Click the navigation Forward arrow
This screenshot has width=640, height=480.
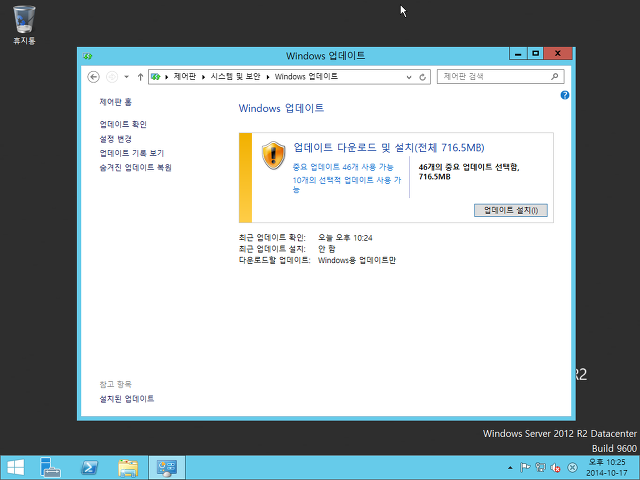(112, 77)
